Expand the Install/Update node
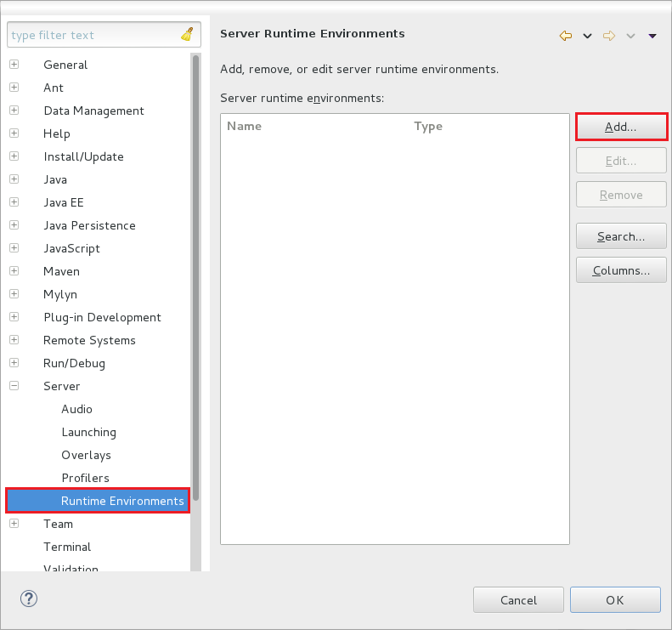672x630 pixels. pyautogui.click(x=14, y=156)
